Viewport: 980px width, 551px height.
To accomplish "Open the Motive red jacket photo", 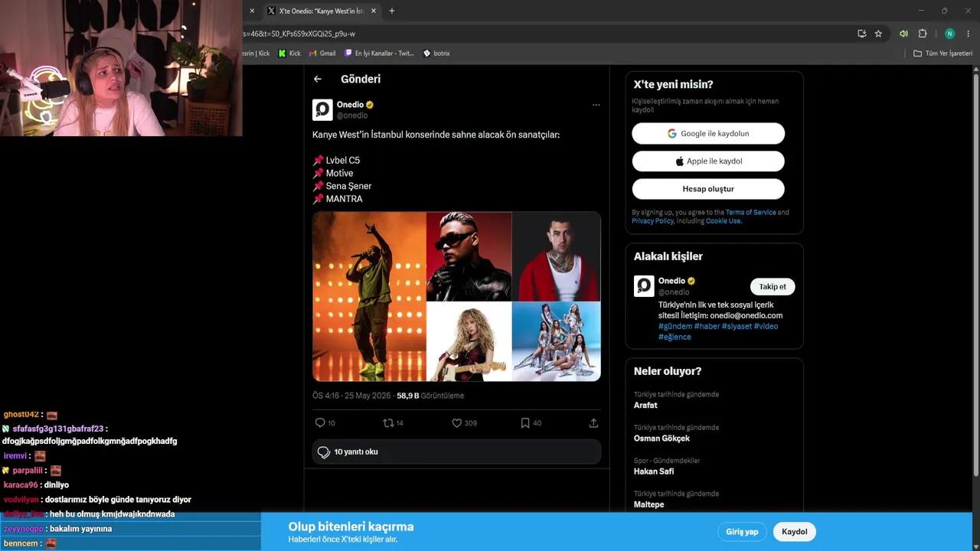I will pyautogui.click(x=557, y=256).
